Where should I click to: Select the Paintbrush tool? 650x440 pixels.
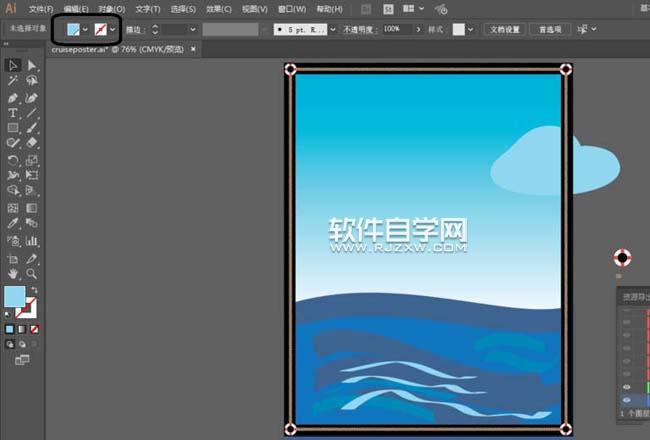[32, 128]
